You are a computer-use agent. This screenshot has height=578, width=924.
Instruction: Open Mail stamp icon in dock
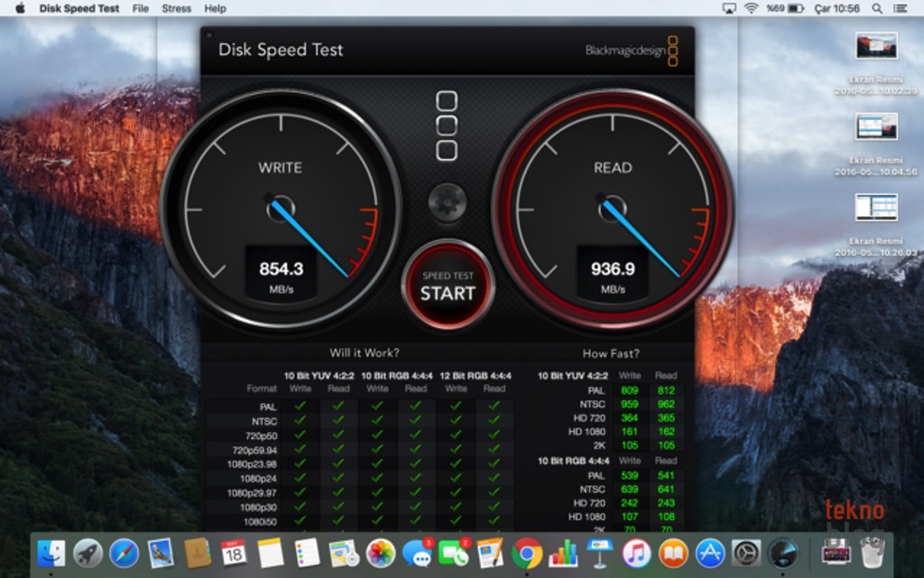161,554
